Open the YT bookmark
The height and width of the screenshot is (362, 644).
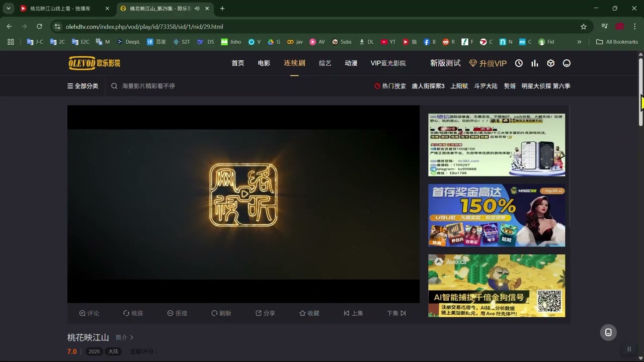[388, 42]
